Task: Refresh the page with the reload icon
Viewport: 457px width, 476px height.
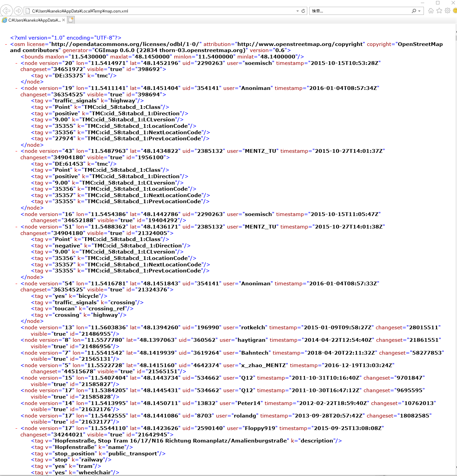Action: [x=303, y=11]
